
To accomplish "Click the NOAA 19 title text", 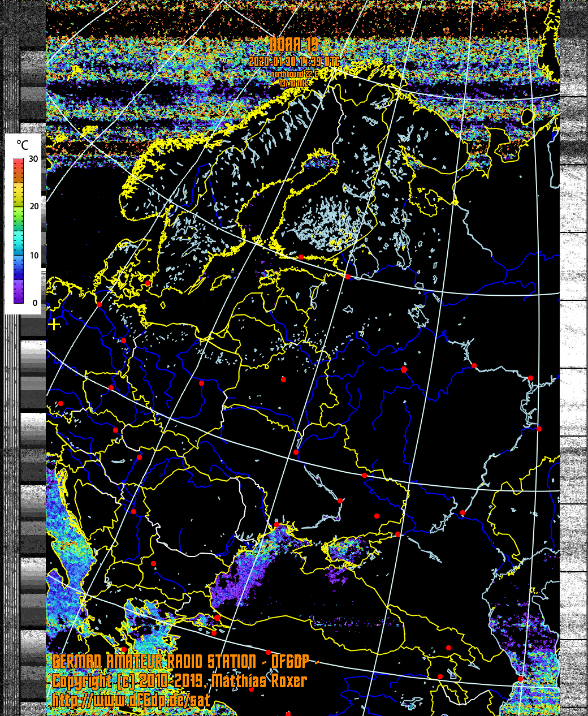I will [x=293, y=45].
